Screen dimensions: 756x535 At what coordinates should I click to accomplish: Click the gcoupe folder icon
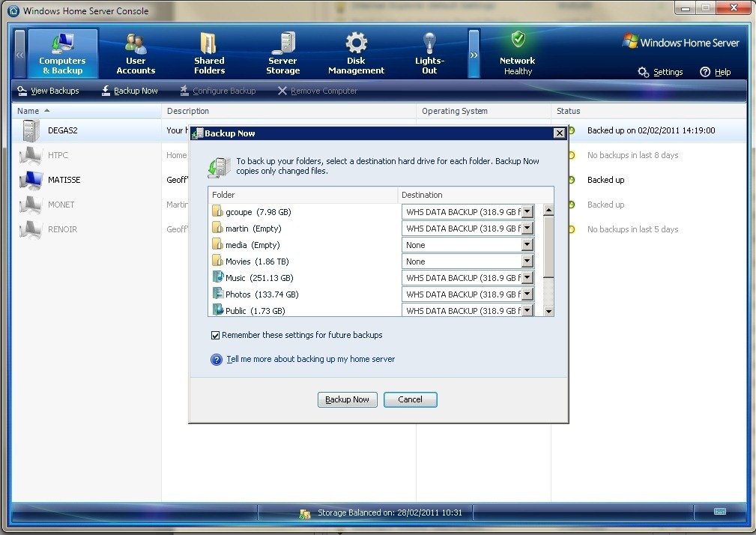pyautogui.click(x=217, y=211)
